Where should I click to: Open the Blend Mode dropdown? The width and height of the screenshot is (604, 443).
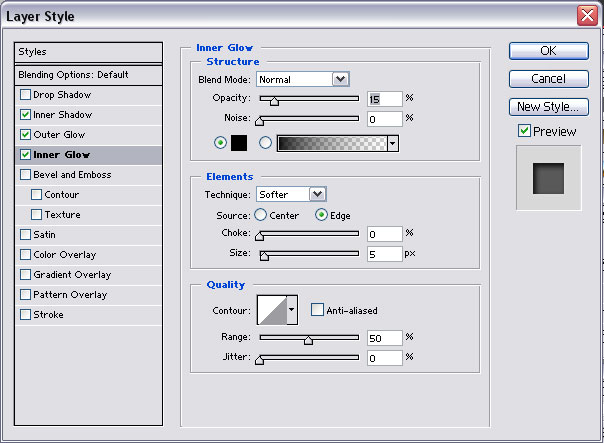click(x=340, y=79)
